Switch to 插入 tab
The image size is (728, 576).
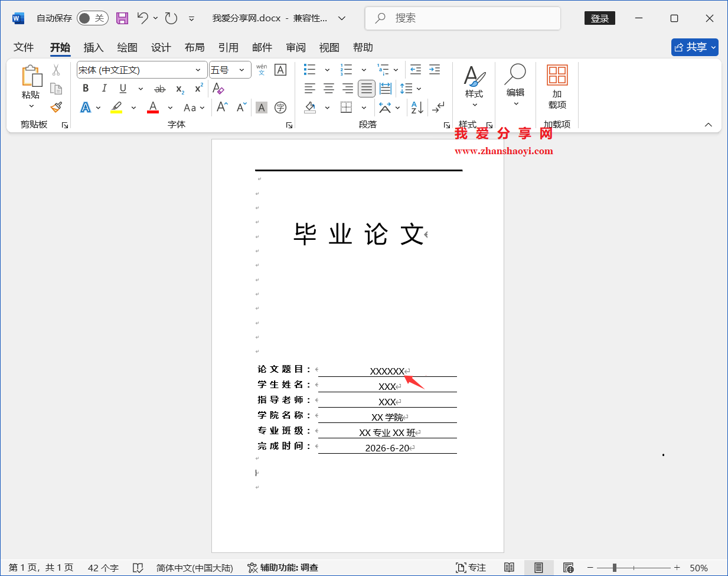click(x=93, y=47)
